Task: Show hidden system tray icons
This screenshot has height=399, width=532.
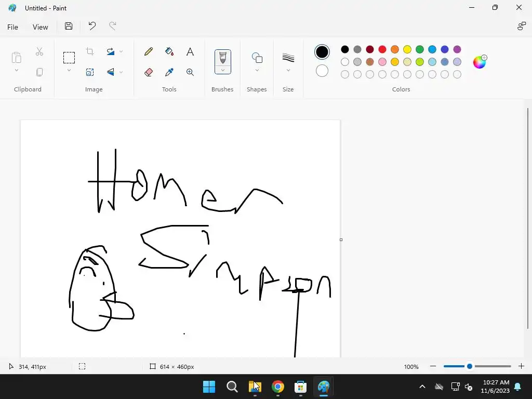Action: [422, 387]
